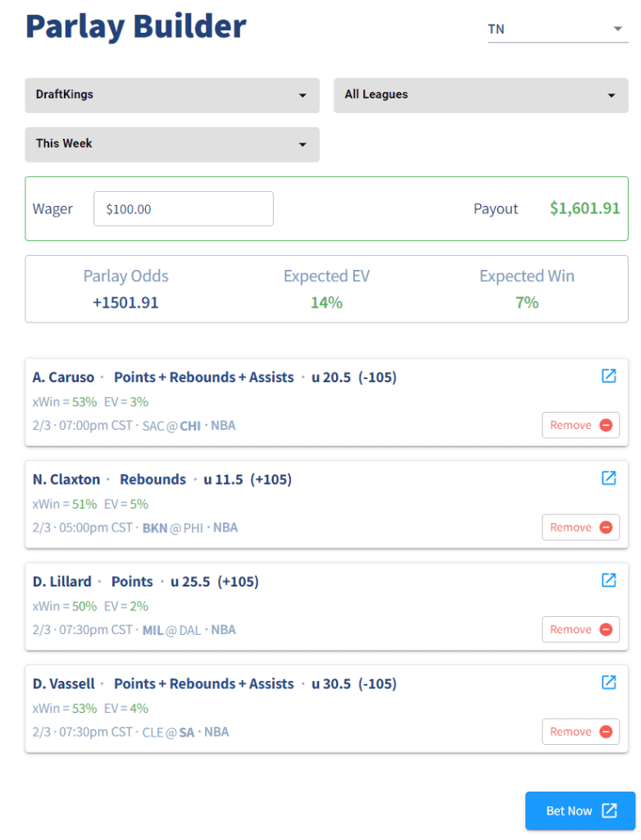641x840 pixels.
Task: Open external link for A. Caruso bet
Action: [608, 376]
